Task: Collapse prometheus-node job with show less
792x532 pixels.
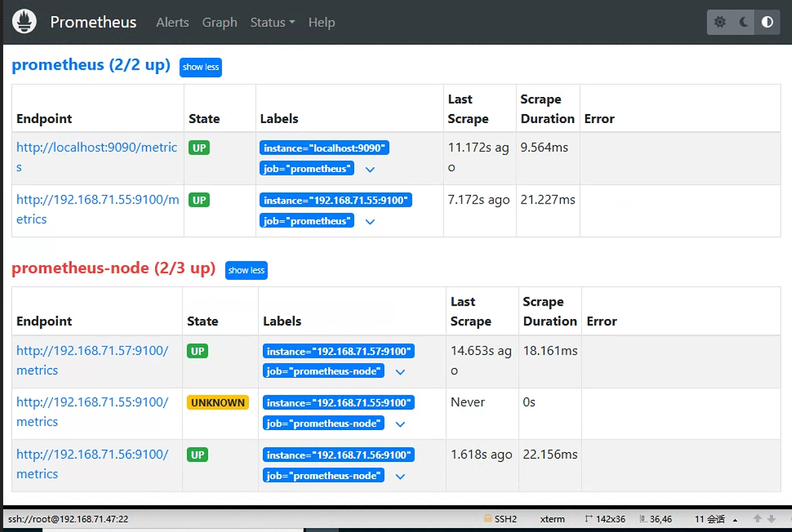Action: coord(246,270)
